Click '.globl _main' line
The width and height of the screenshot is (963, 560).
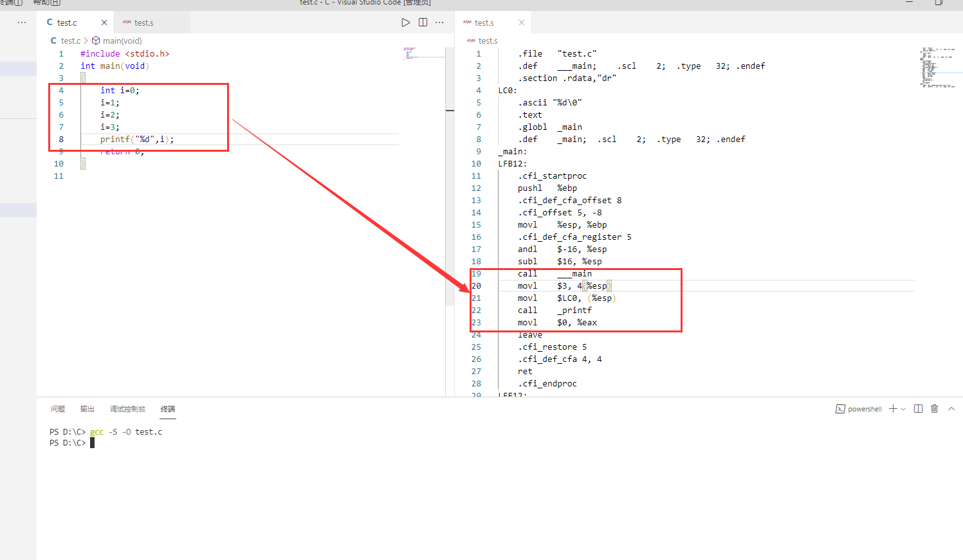(x=550, y=127)
